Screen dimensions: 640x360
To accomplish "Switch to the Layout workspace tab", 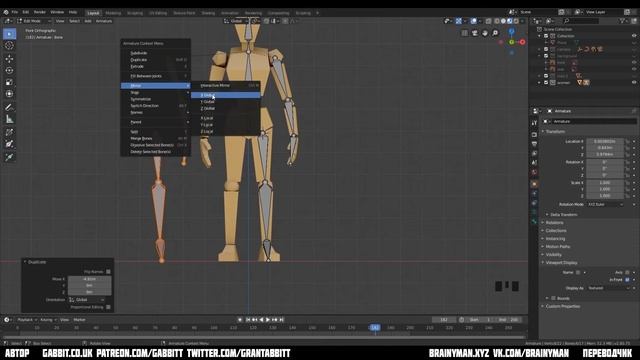I will point(93,13).
